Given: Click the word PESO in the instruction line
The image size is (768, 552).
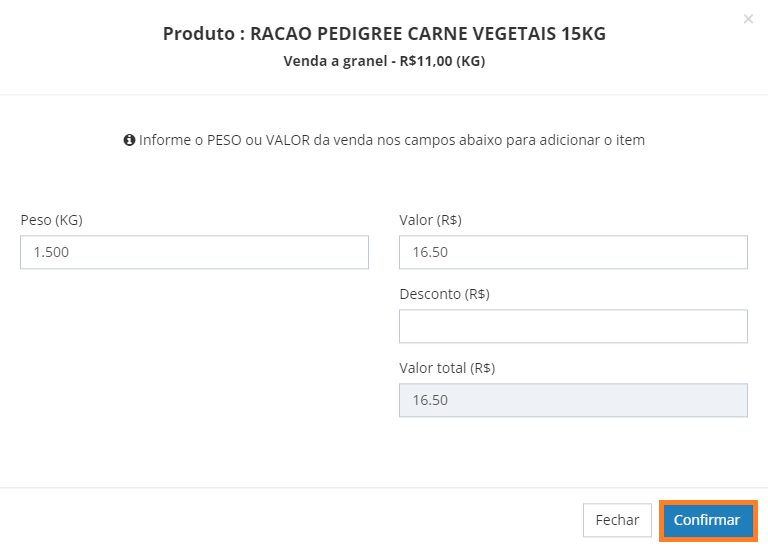Looking at the screenshot, I should (x=224, y=140).
